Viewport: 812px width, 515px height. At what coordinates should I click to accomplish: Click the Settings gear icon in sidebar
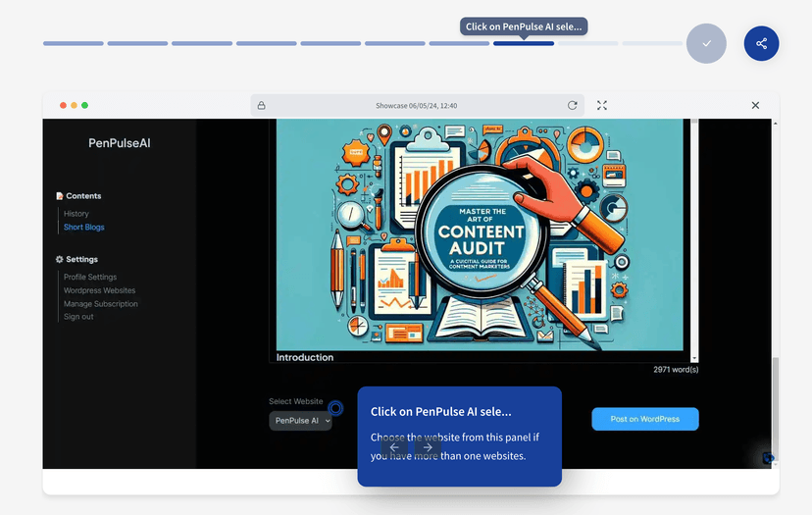tap(60, 260)
